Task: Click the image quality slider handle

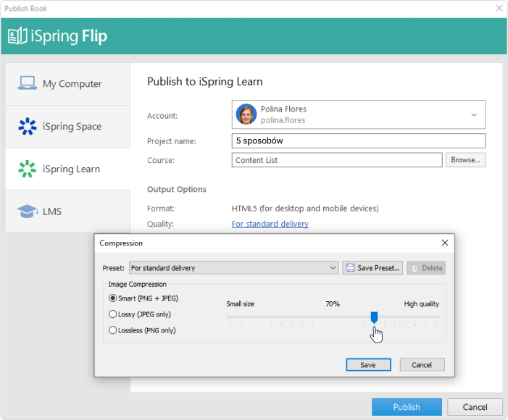Action: (x=374, y=317)
